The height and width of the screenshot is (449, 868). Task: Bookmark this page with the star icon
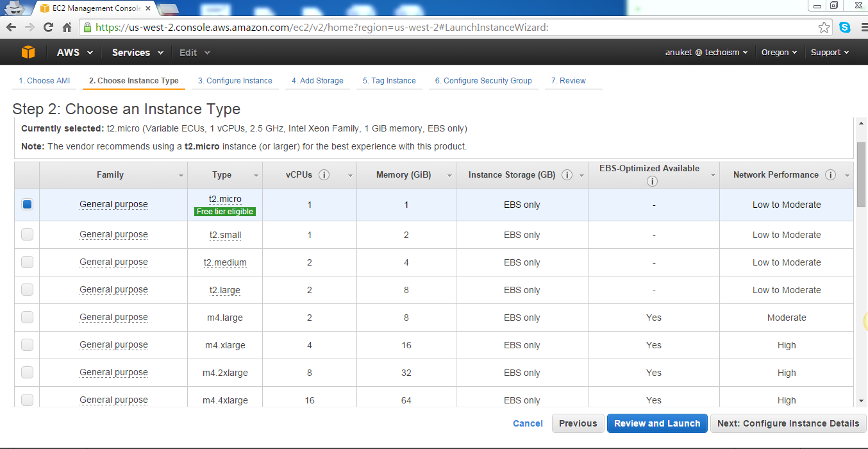[824, 28]
